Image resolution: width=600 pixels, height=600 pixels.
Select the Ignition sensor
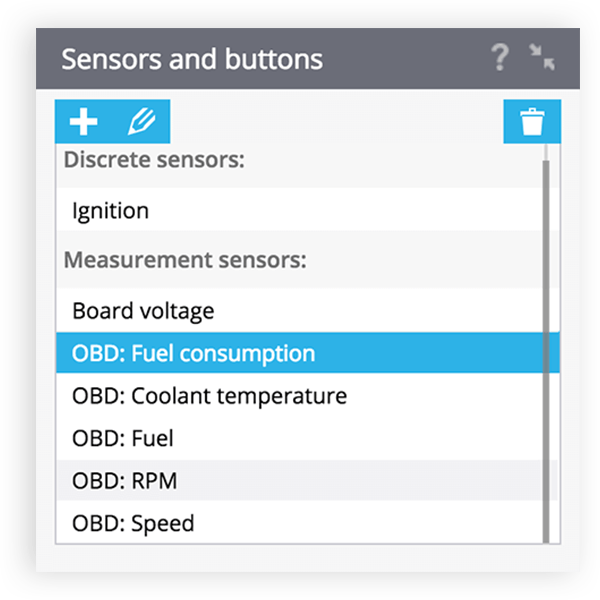tap(299, 210)
